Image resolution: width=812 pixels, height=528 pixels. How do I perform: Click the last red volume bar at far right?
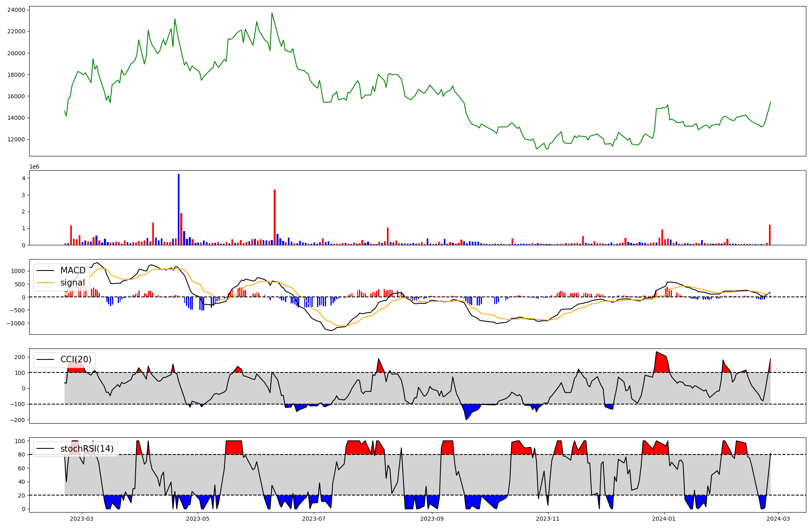(x=769, y=235)
